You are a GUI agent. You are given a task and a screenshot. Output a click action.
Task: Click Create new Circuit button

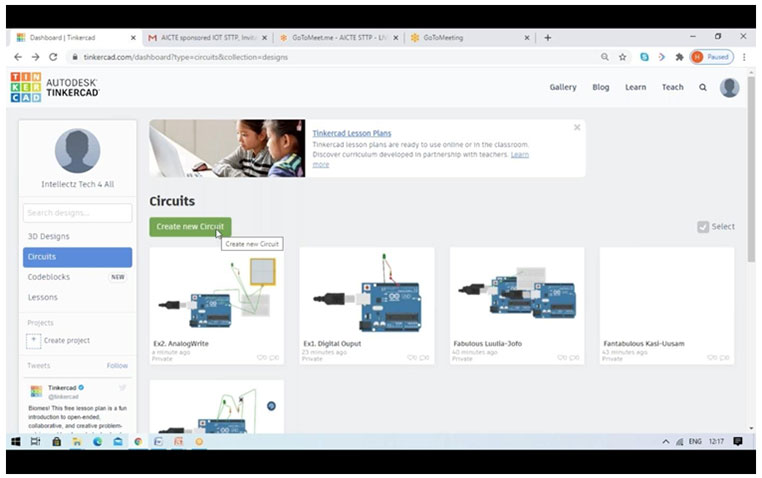[x=190, y=227]
